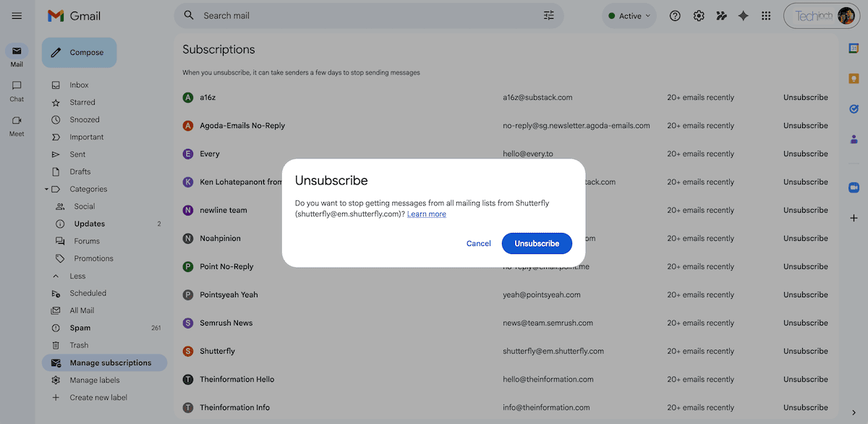Open the Active status dropdown
868x424 pixels.
[629, 15]
